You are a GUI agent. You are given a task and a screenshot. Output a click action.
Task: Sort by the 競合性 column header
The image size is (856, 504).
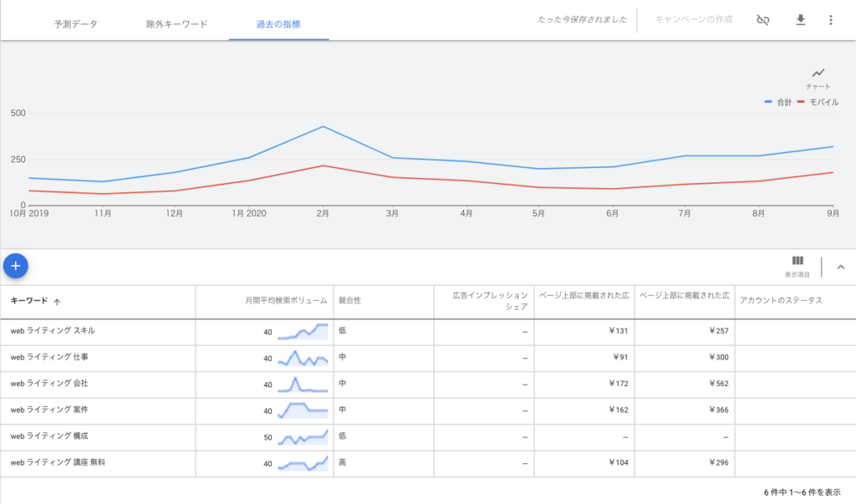(350, 301)
